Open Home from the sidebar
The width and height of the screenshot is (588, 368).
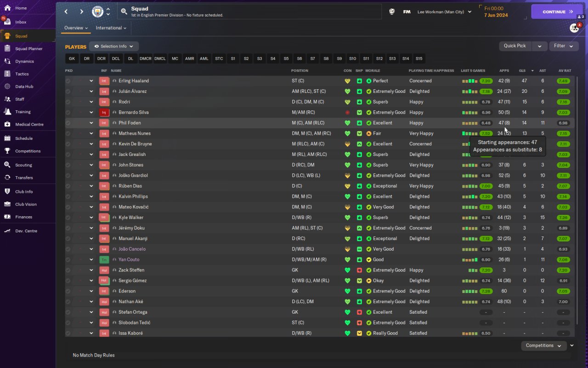click(21, 8)
